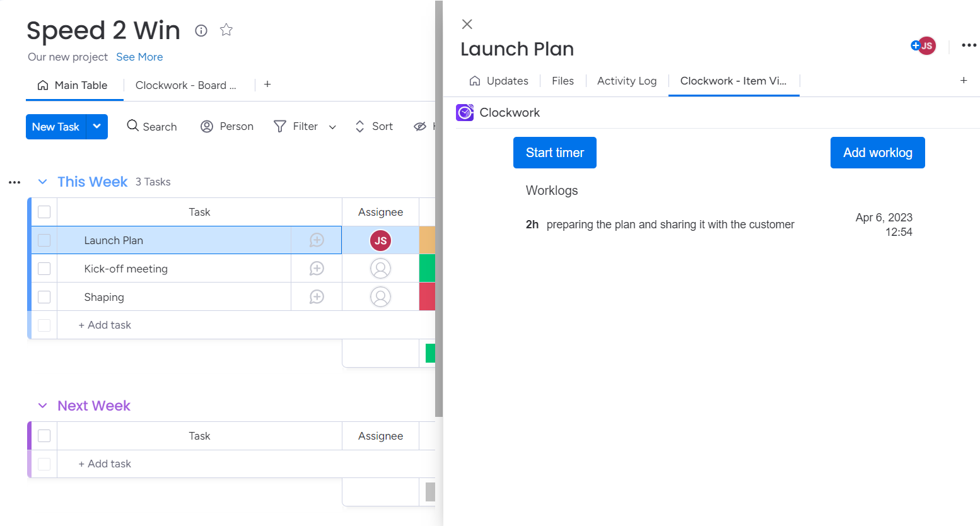Viewport: 980px width, 526px height.
Task: Click the JS subscriber avatar in item panel
Action: [x=926, y=45]
